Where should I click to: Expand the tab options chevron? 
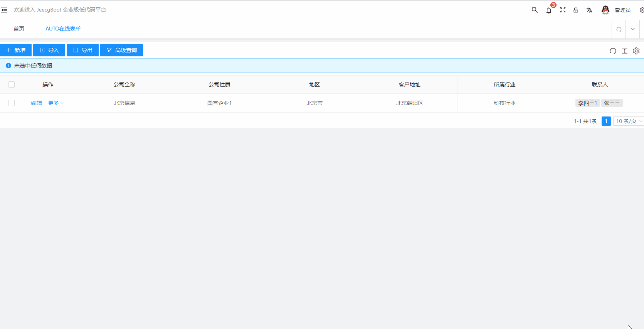(x=633, y=29)
